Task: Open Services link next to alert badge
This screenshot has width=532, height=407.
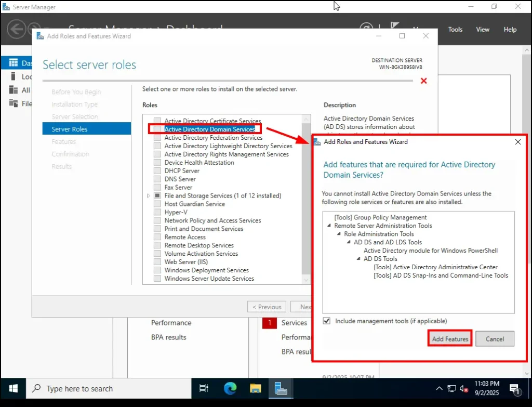Action: coord(294,323)
